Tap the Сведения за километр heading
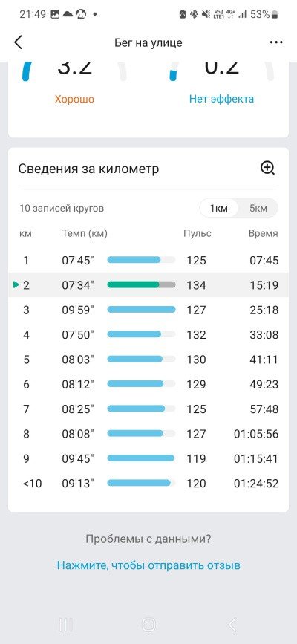Viewport: 297px width, 644px height. coord(88,169)
